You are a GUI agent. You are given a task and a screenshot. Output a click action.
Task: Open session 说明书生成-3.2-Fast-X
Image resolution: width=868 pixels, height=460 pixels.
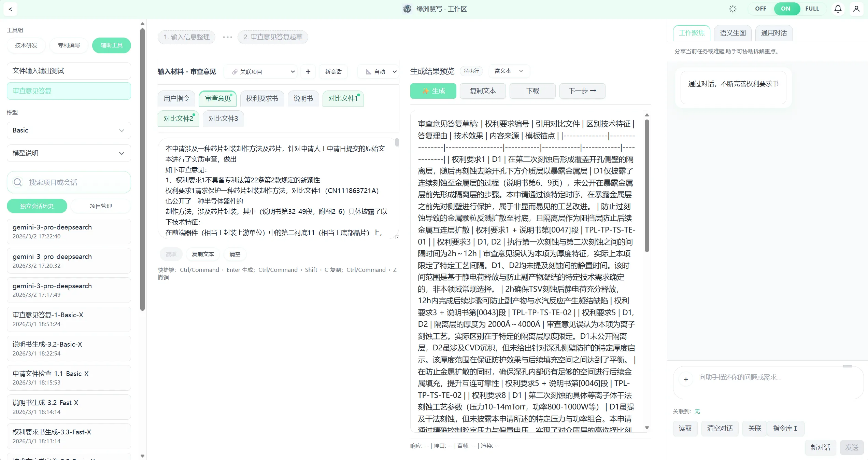point(69,407)
